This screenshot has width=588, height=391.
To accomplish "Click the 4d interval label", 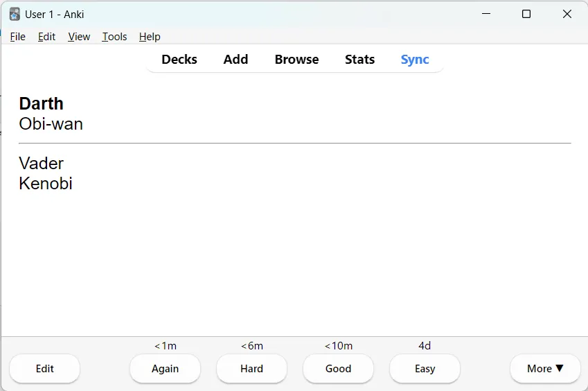I will (425, 346).
